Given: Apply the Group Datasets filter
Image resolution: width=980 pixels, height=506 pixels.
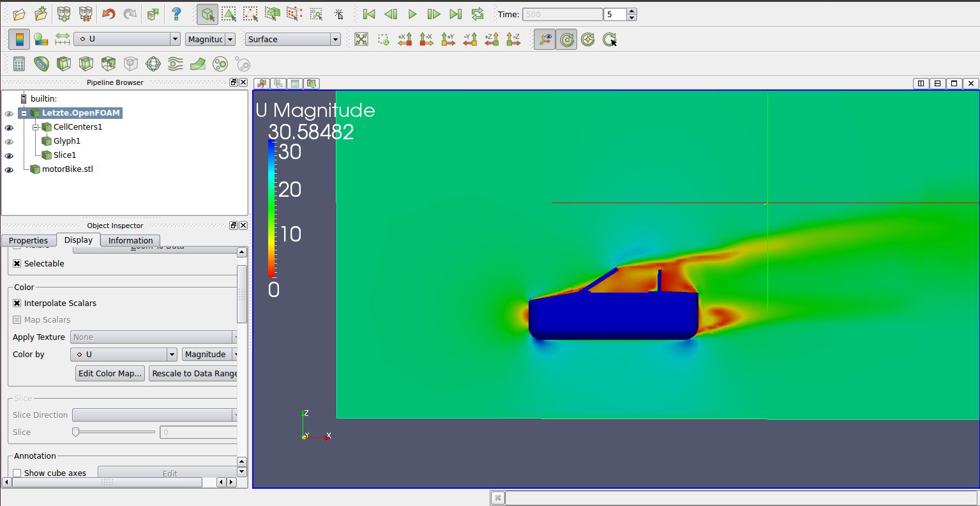Looking at the screenshot, I should (x=220, y=64).
